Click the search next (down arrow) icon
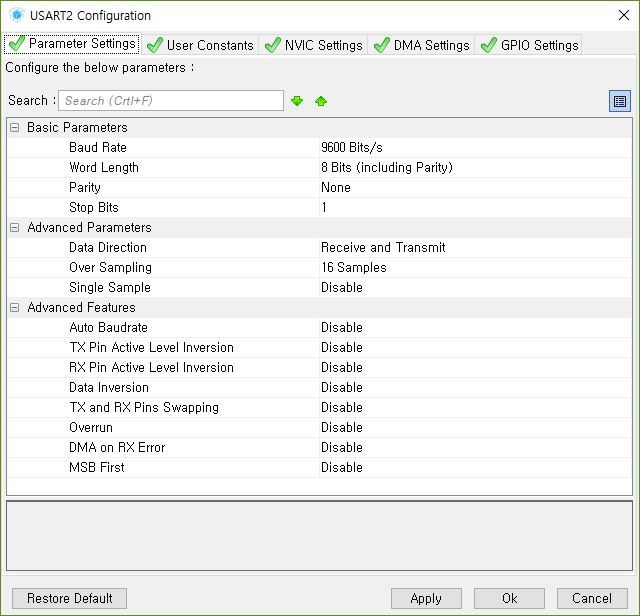This screenshot has width=640, height=616. 297,101
